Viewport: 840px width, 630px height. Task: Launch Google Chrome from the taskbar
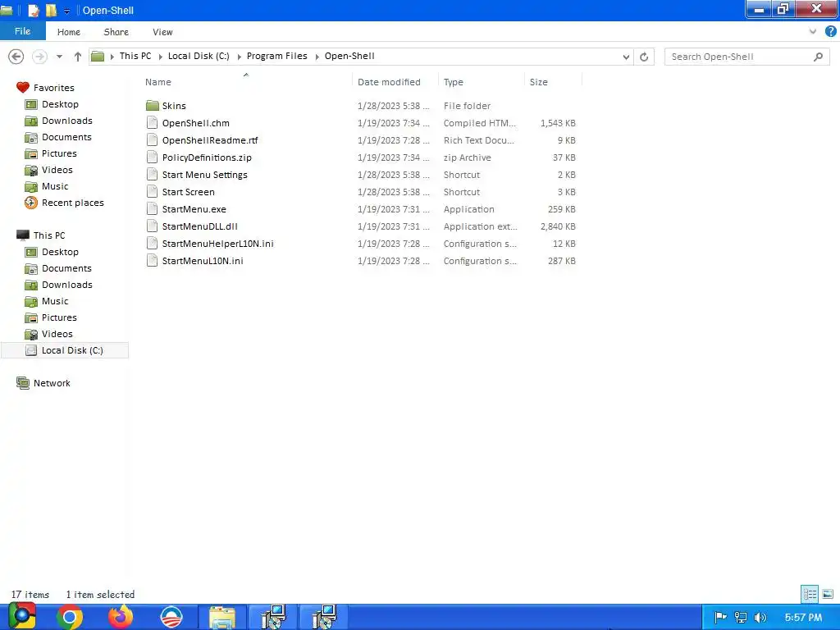[x=70, y=617]
